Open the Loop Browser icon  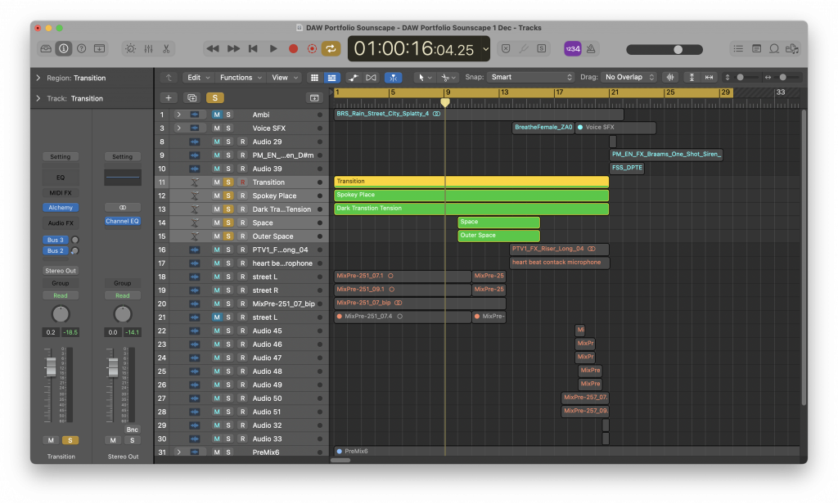(774, 48)
